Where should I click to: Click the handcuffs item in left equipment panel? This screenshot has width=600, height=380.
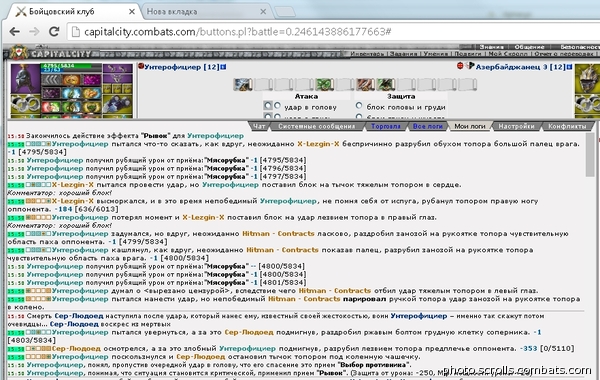[x=25, y=104]
